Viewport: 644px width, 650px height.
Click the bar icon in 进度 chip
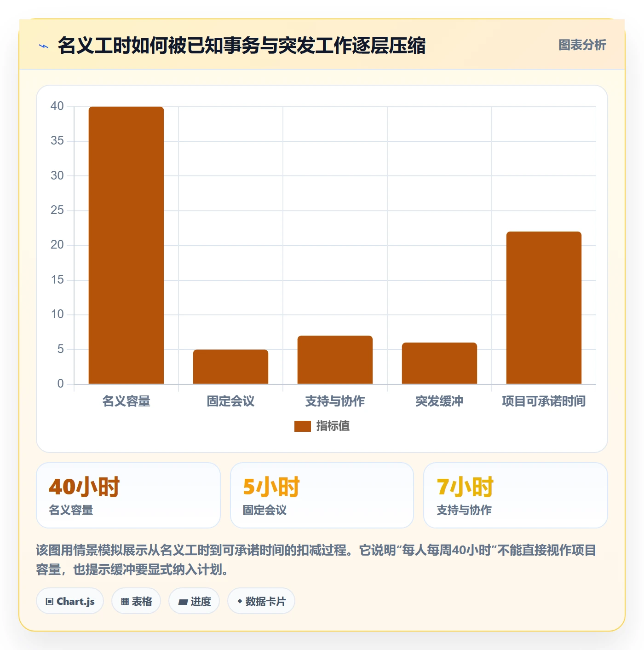(x=183, y=602)
